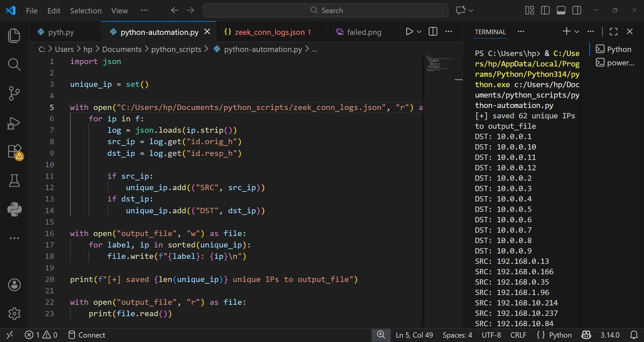The height and width of the screenshot is (342, 644).
Task: Show more menu bar items ellipsis
Action: pos(144,10)
